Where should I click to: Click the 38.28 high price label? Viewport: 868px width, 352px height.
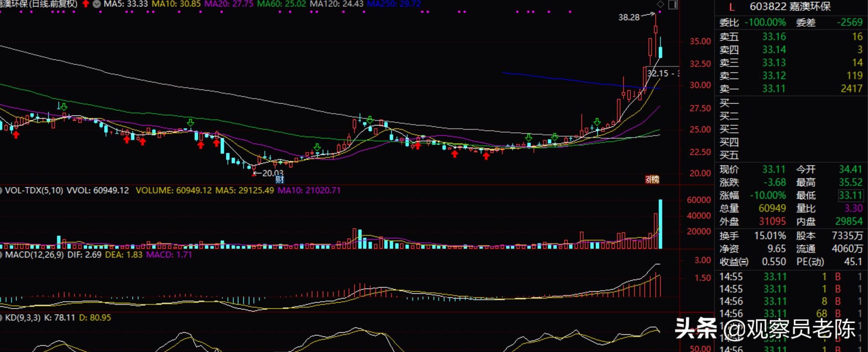click(629, 17)
